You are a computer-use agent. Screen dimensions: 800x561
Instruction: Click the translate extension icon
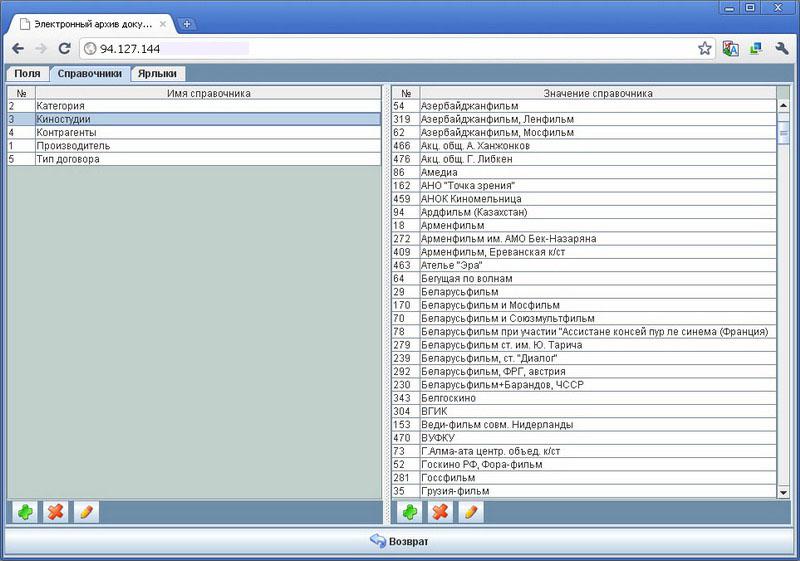point(731,48)
